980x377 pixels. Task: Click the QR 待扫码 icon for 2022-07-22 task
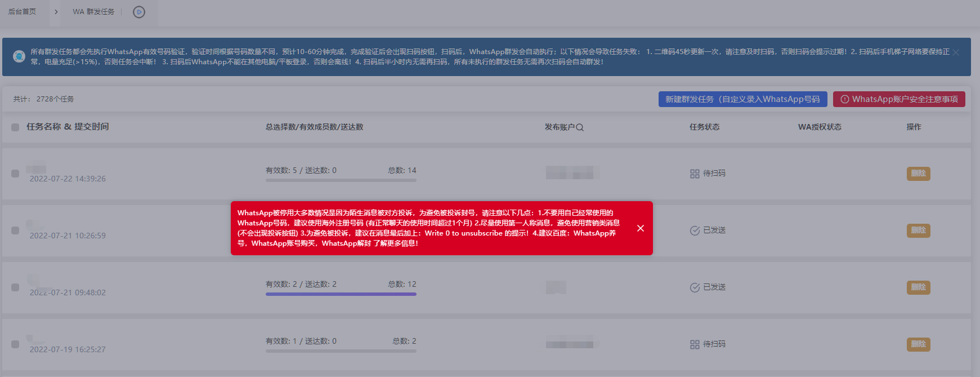click(695, 174)
